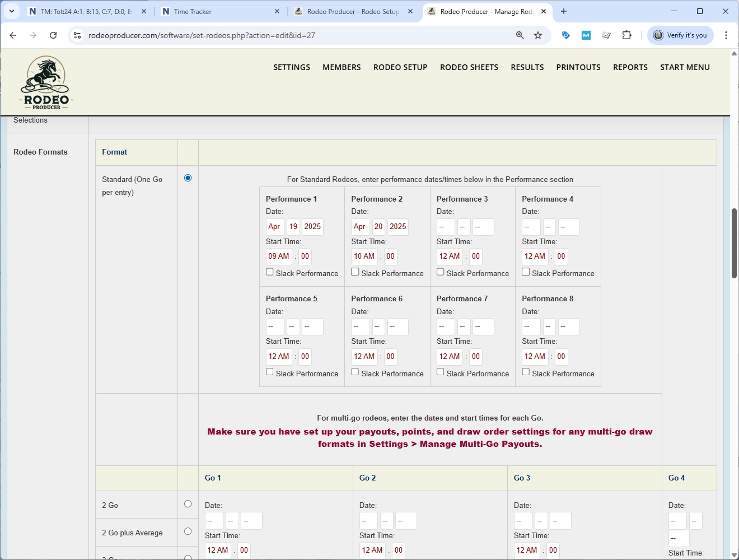Screen dimensions: 739x560
Task: Open Performance 1 month dropdown showing Apr
Action: 274,227
